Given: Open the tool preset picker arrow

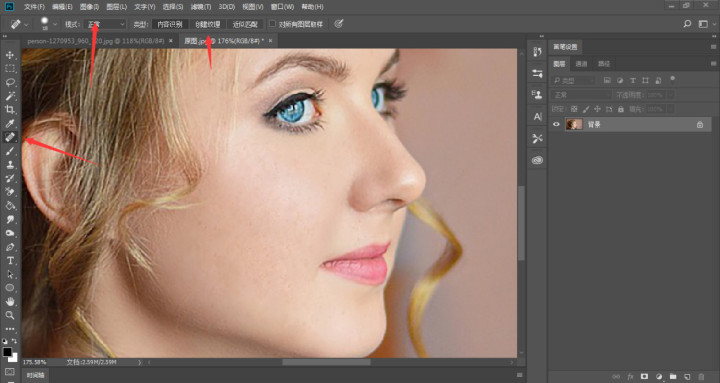Looking at the screenshot, I should pyautogui.click(x=26, y=24).
